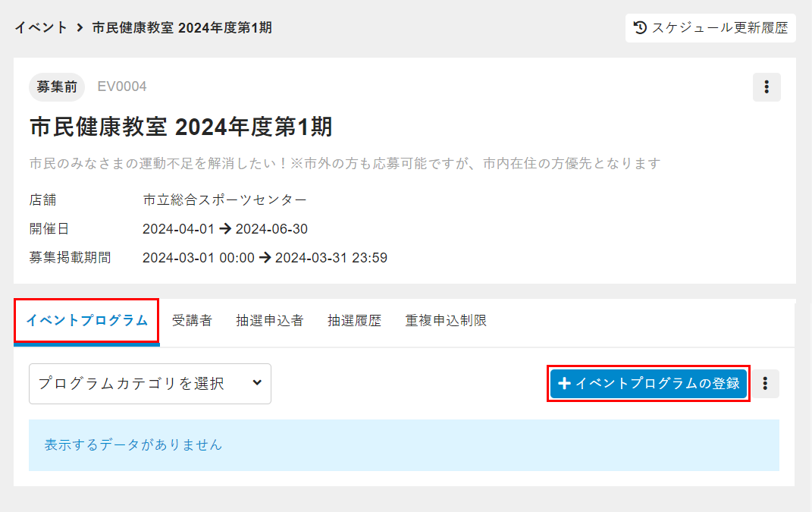Viewport: 812px width, 512px height.
Task: Click the 表示するデータがありません notice
Action: click(x=133, y=445)
